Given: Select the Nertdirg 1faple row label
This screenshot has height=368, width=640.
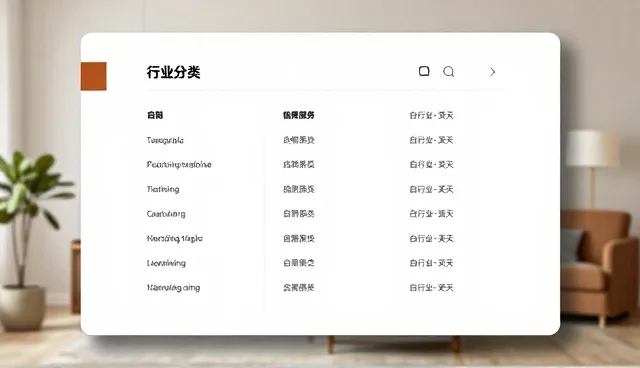Looking at the screenshot, I should (x=174, y=238).
